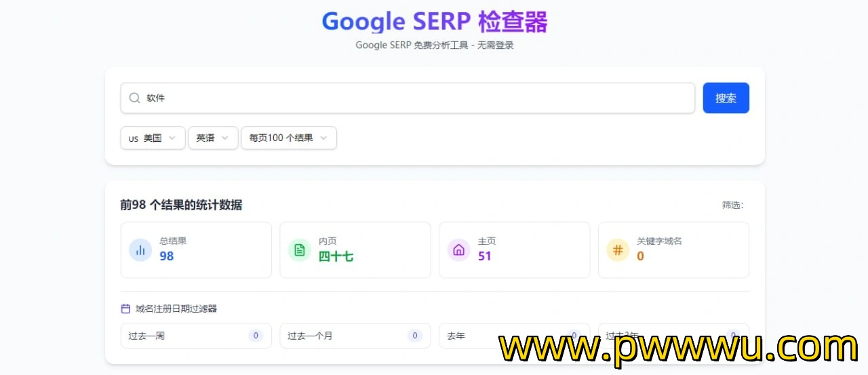
Task: Click the calendar icon beside 域名注册日期过滤器
Action: pos(125,309)
